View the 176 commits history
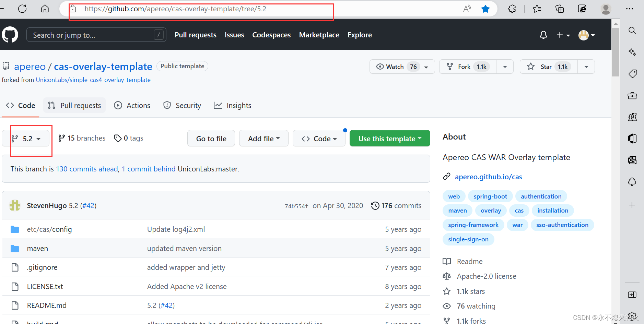Viewport: 644px width, 324px height. pyautogui.click(x=396, y=205)
